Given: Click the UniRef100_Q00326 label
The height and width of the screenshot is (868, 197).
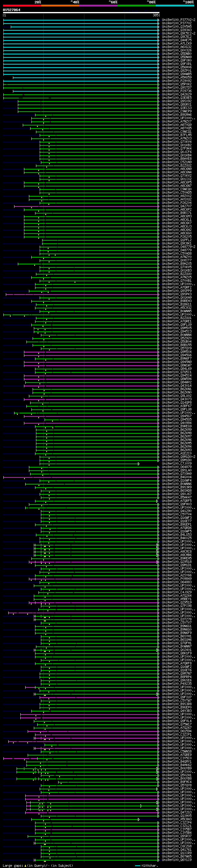Looking at the screenshot, I should click(177, 50).
